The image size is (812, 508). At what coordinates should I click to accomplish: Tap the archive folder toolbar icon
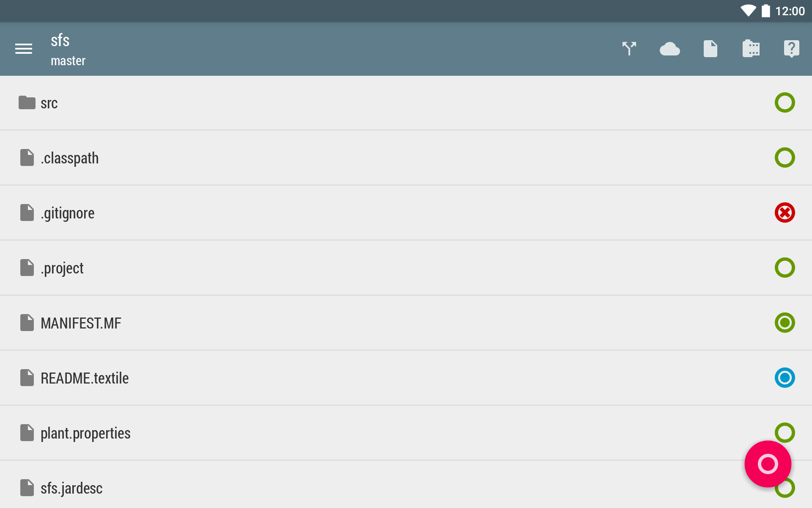coord(751,49)
